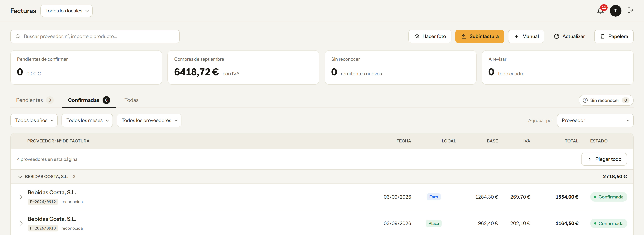Open the Todos los meses filter
This screenshot has width=644, height=235.
click(87, 121)
